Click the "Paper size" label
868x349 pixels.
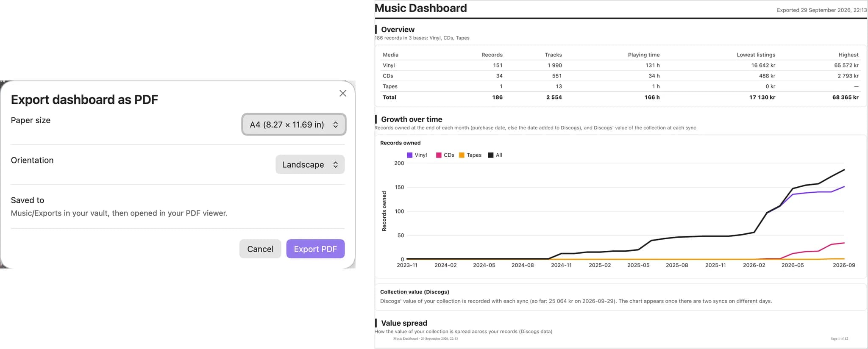click(31, 120)
